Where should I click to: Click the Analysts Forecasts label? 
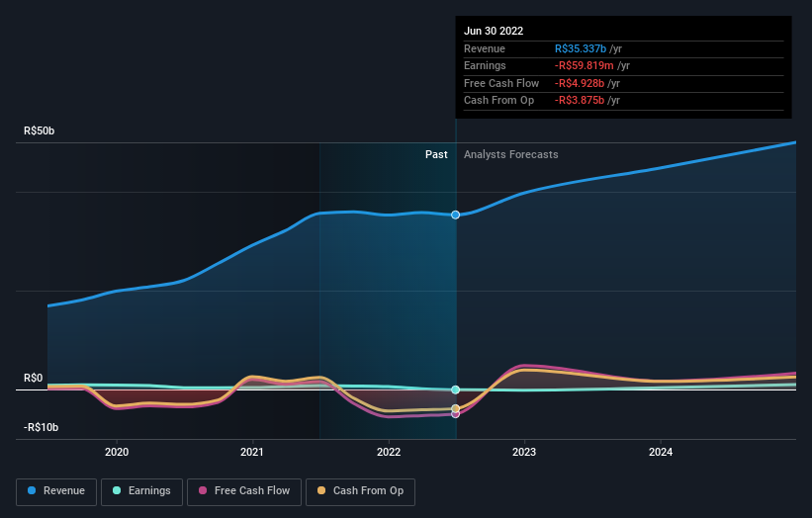pos(511,154)
